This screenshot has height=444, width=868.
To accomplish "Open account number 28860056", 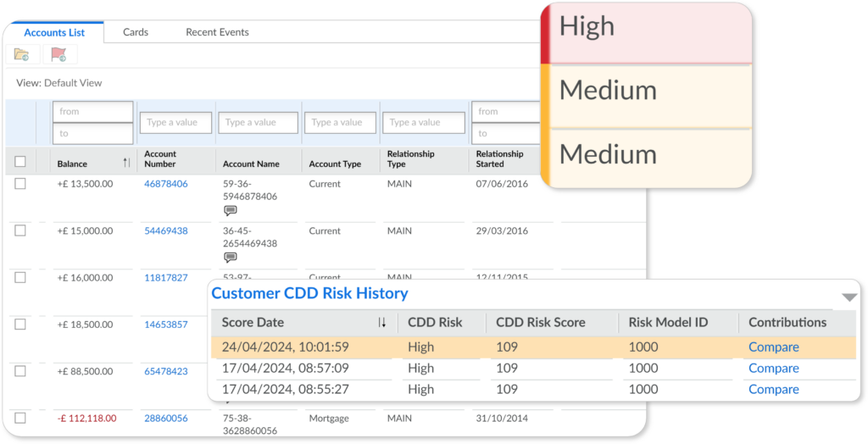I will 166,418.
